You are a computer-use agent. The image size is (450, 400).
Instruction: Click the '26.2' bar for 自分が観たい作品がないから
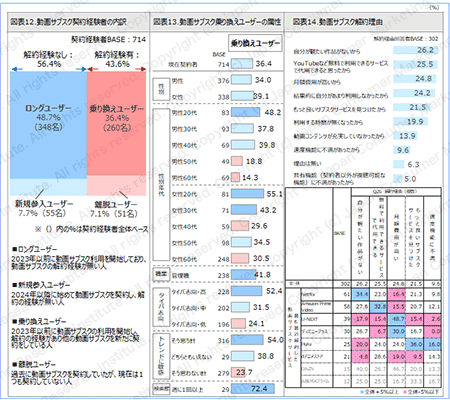click(415, 50)
